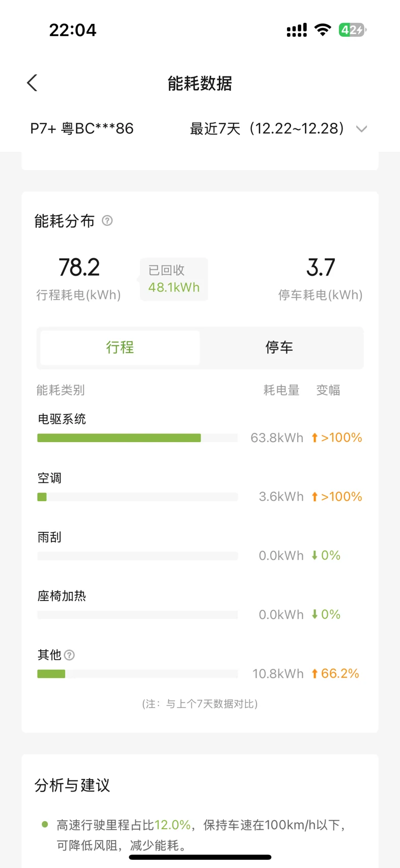Go back using the top-left arrow
Screen dimensions: 400x868
click(32, 83)
